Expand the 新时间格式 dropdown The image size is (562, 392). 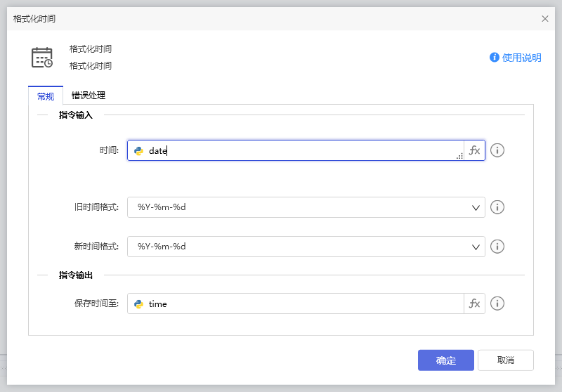pos(475,247)
